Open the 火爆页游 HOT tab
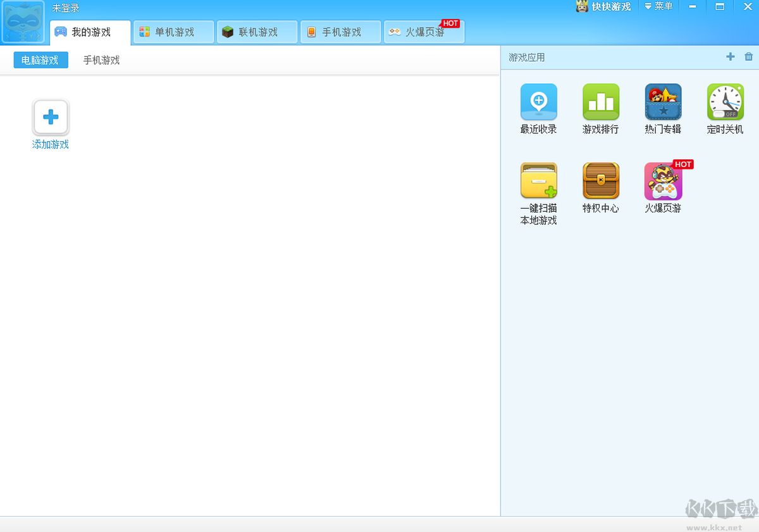Image resolution: width=759 pixels, height=532 pixels. pyautogui.click(x=424, y=32)
